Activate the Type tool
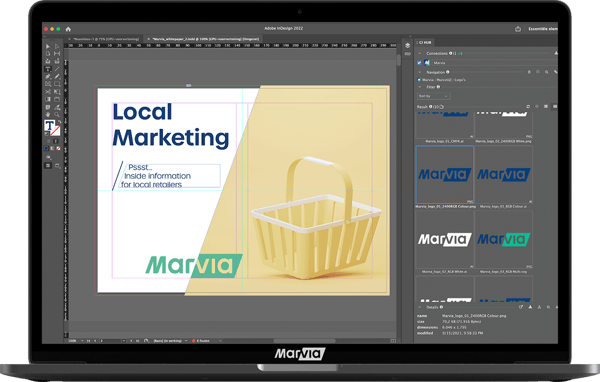Screen dimensions: 600x382 tap(48, 69)
